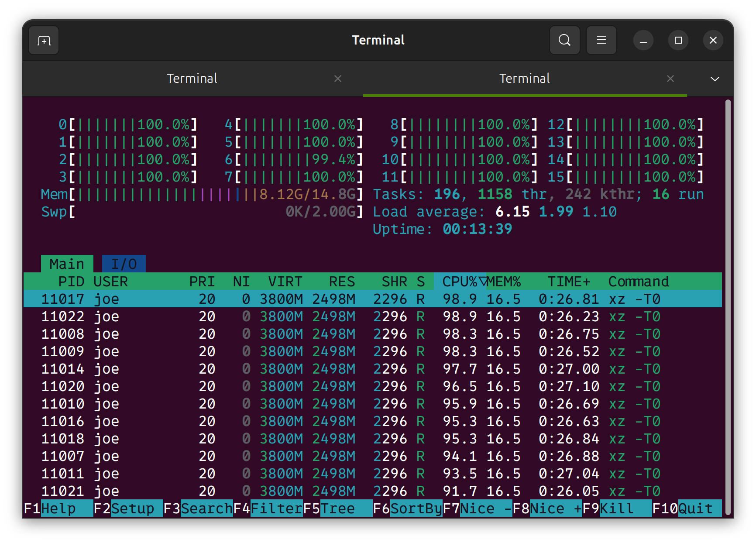The height and width of the screenshot is (543, 756).
Task: Sort by MEM% column header
Action: coord(504,282)
